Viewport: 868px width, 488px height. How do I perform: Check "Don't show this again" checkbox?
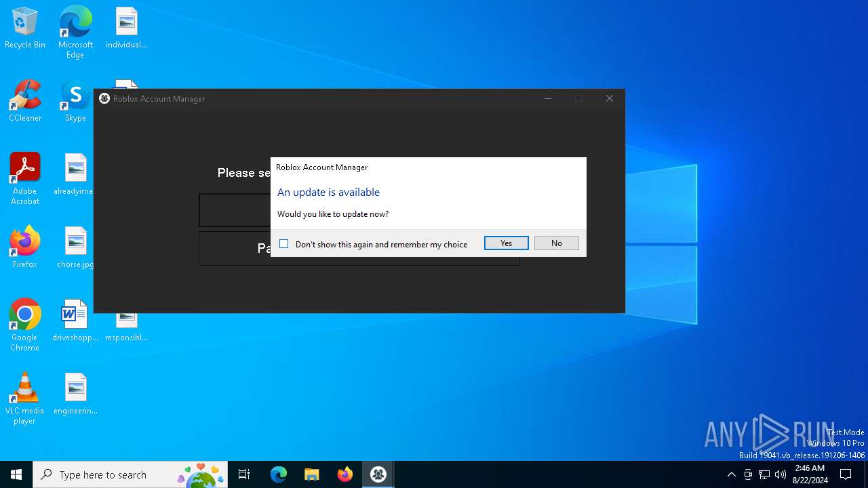[x=284, y=244]
